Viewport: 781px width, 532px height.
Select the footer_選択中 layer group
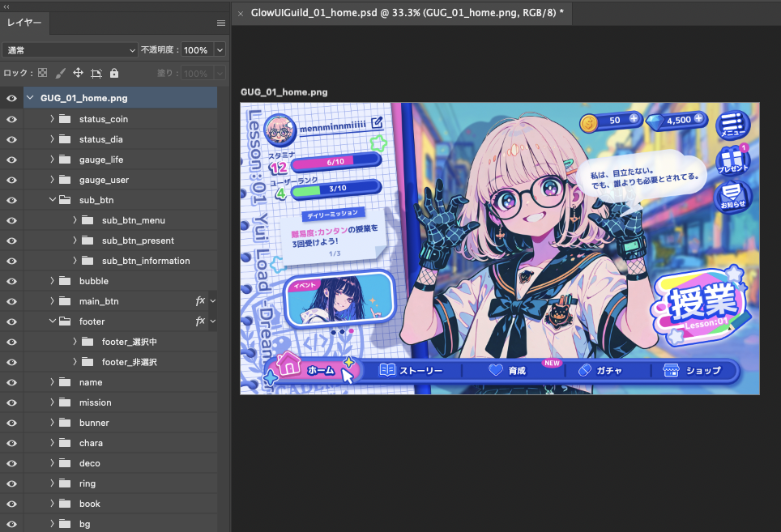(x=129, y=342)
